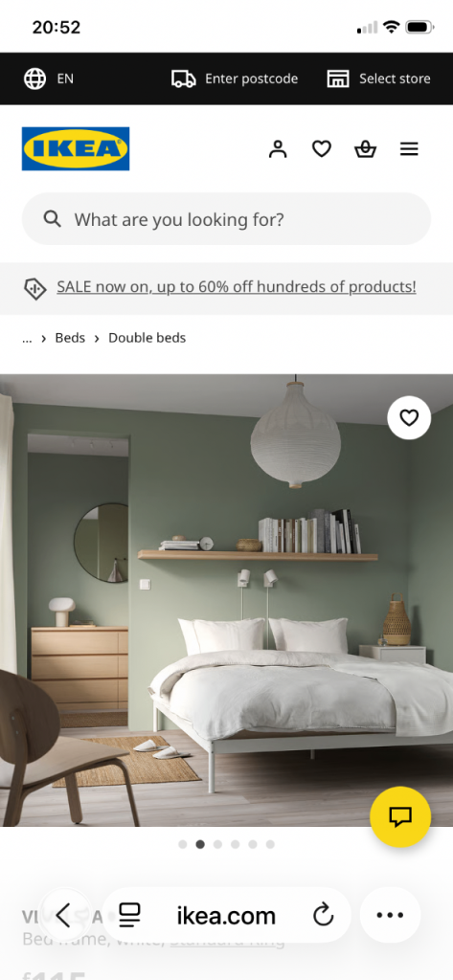453x980 pixels.
Task: Open the SALE now on promotion link
Action: click(x=237, y=287)
